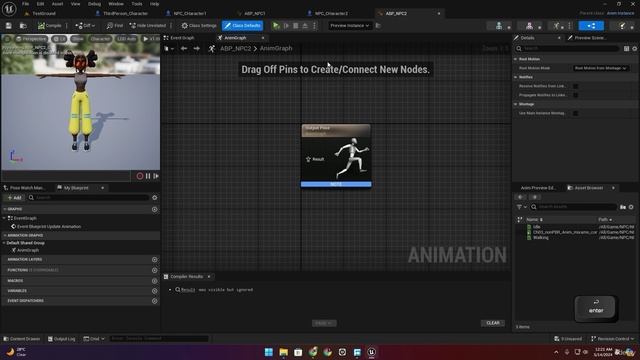
Task: Add a new event dispatcher plus icon
Action: point(155,301)
